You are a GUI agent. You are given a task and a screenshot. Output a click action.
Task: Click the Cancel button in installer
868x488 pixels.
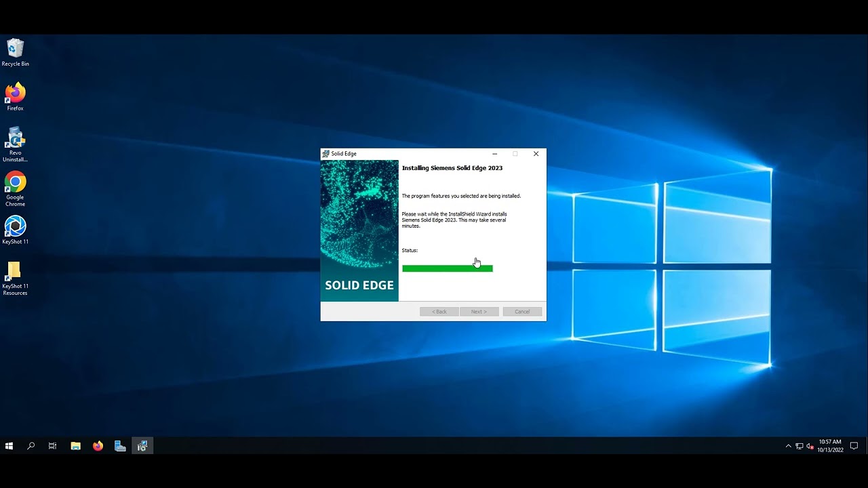[x=522, y=312]
